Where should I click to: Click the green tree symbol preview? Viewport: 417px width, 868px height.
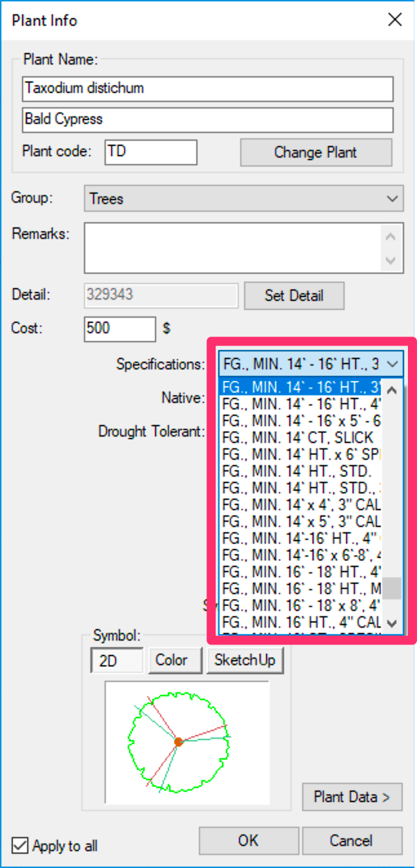pos(179,741)
